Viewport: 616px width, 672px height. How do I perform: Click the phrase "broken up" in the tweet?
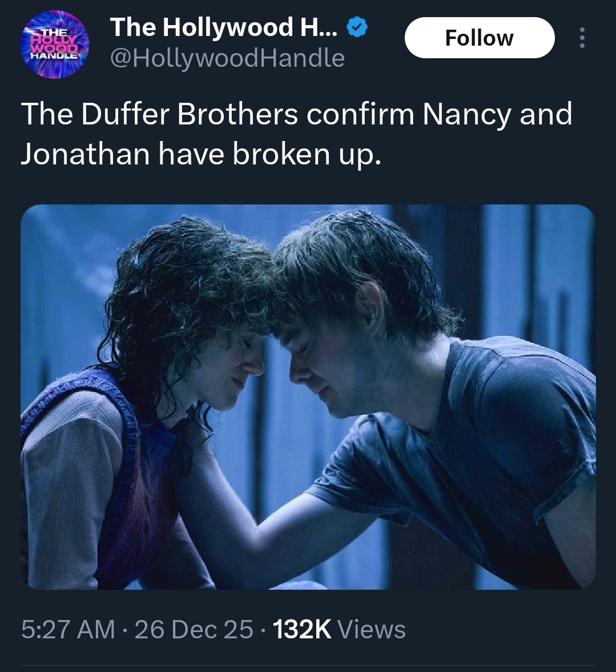pyautogui.click(x=307, y=154)
